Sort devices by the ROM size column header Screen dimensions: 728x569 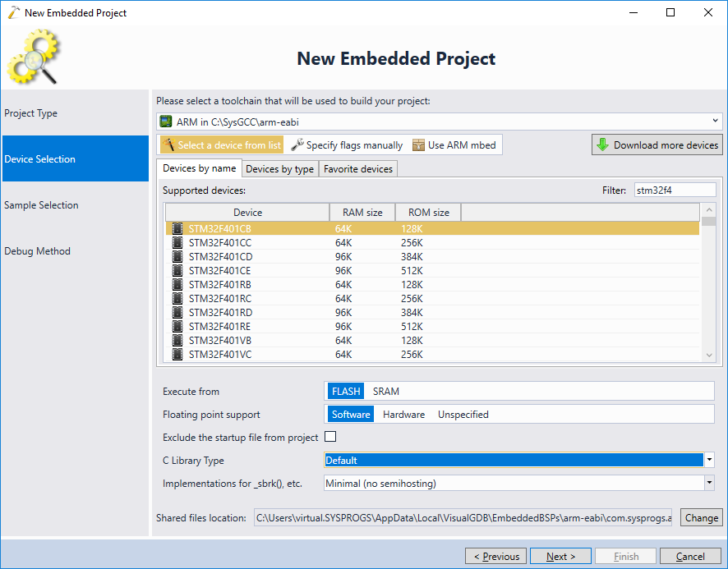pos(429,212)
